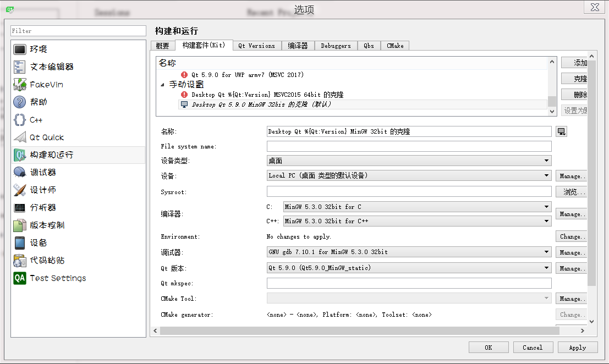Click the 克隆 clone kit button
This screenshot has width=609, height=364.
(x=574, y=79)
